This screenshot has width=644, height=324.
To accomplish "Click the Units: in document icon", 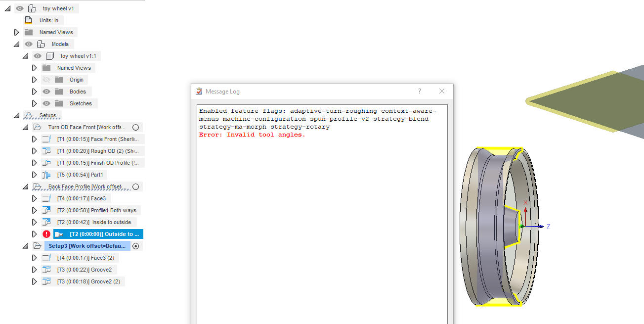I will coord(28,20).
